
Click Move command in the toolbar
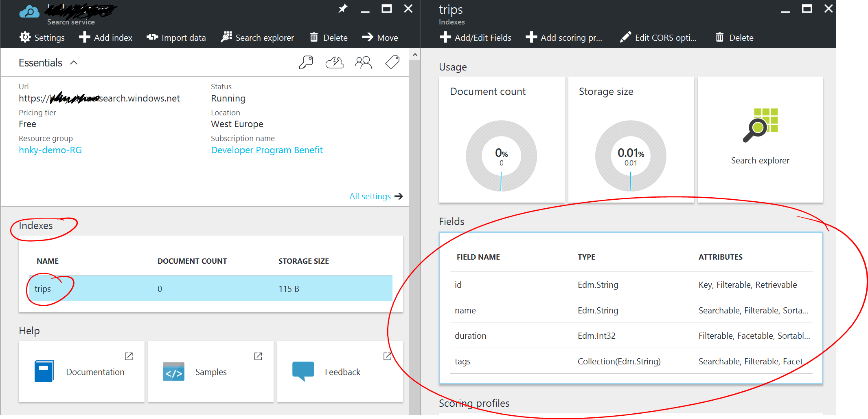[x=380, y=37]
